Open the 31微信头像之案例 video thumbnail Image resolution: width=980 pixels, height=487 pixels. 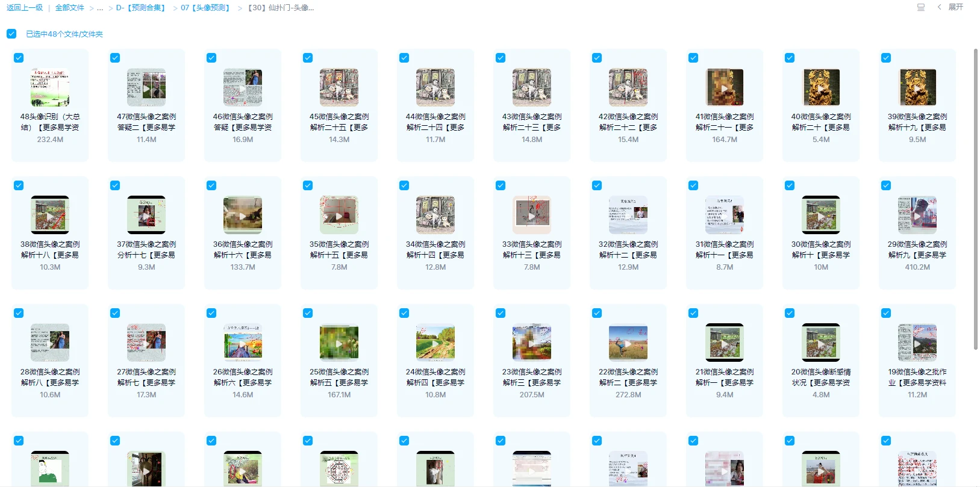[x=725, y=215]
